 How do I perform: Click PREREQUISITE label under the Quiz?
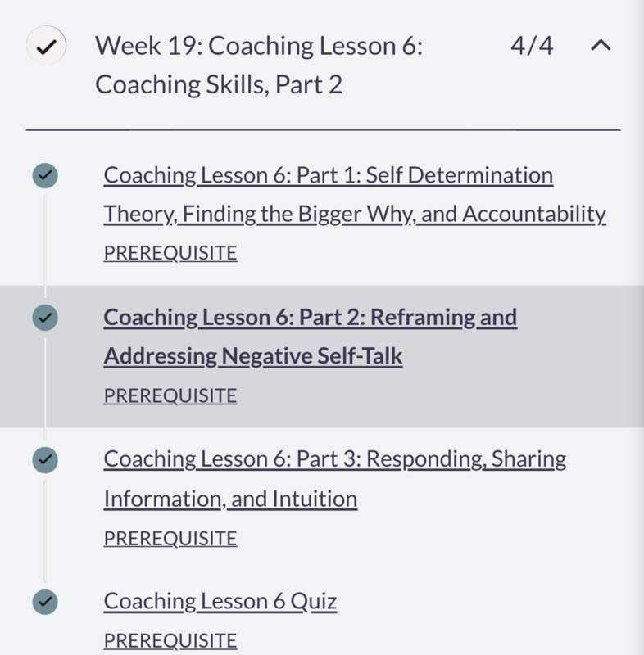pos(170,640)
